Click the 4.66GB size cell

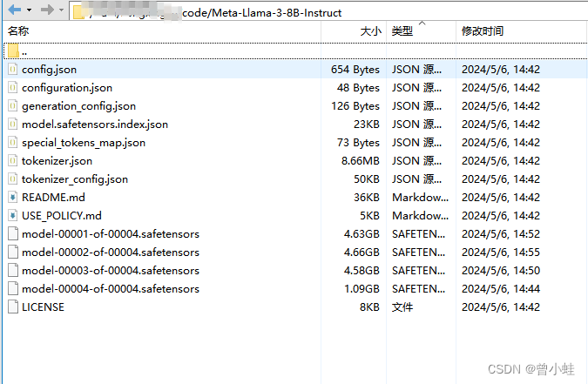pyautogui.click(x=362, y=253)
